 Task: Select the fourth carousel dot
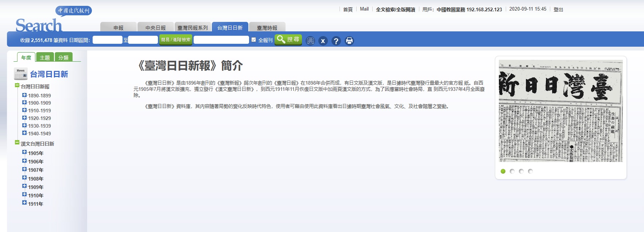pos(530,171)
